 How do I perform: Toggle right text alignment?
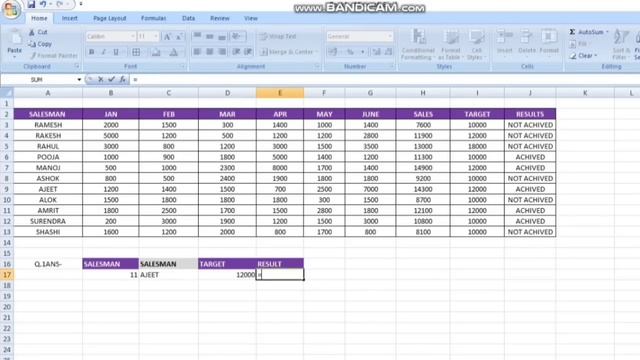pyautogui.click(x=222, y=52)
